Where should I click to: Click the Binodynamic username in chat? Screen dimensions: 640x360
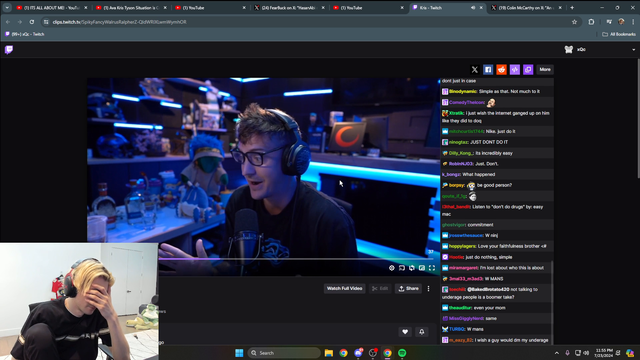pyautogui.click(x=462, y=91)
